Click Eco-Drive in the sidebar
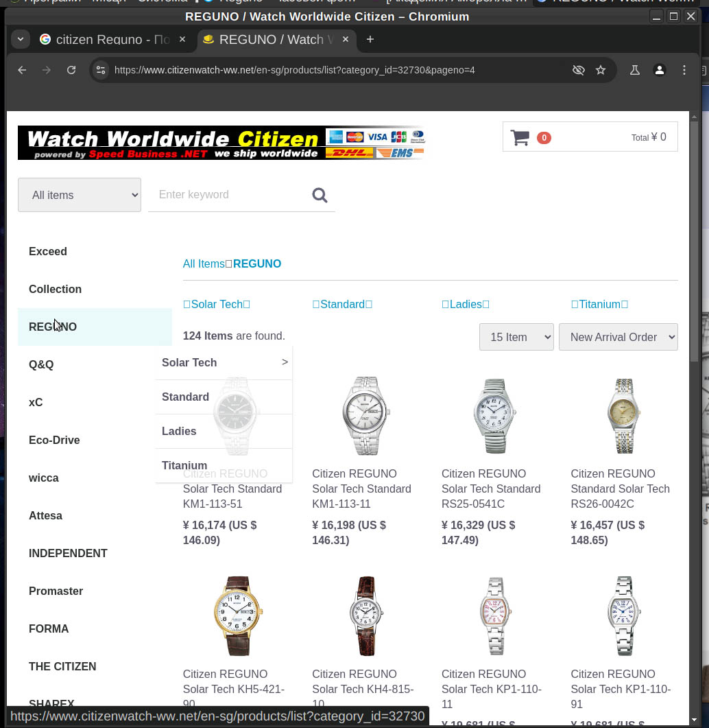Screen dimensions: 709x728 click(x=54, y=440)
